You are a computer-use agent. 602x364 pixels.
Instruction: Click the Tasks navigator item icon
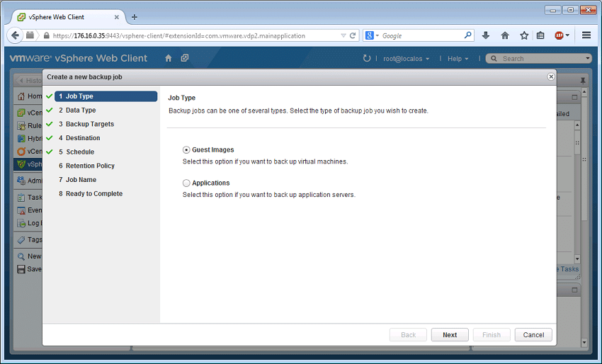coord(21,198)
